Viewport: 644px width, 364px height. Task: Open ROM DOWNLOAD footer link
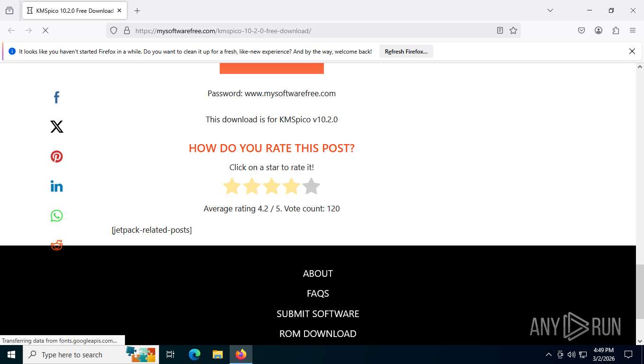pos(318,334)
